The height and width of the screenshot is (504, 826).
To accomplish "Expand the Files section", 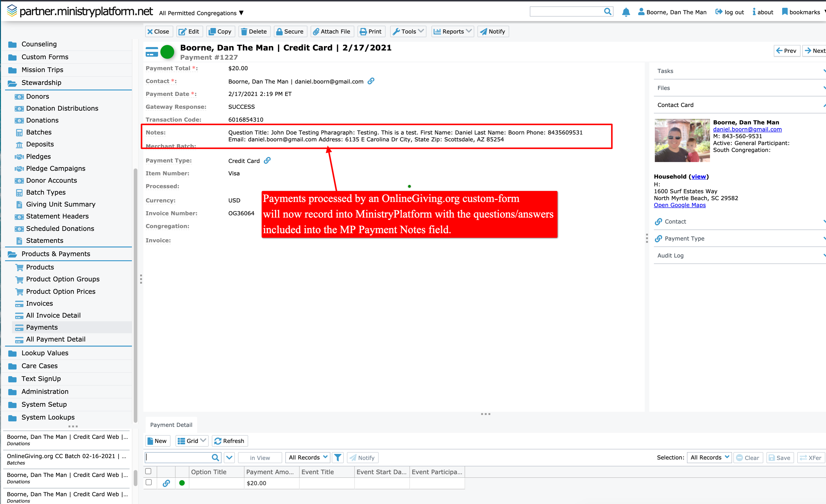I will (x=739, y=88).
